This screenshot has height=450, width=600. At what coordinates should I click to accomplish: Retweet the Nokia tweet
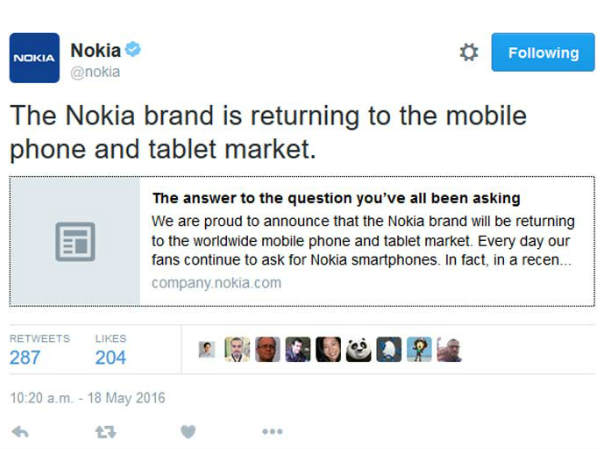pos(104,431)
